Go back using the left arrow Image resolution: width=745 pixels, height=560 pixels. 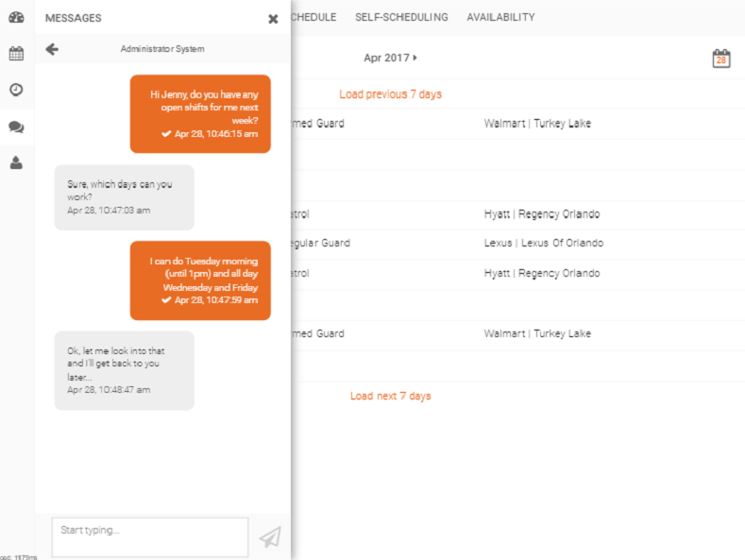[x=52, y=49]
